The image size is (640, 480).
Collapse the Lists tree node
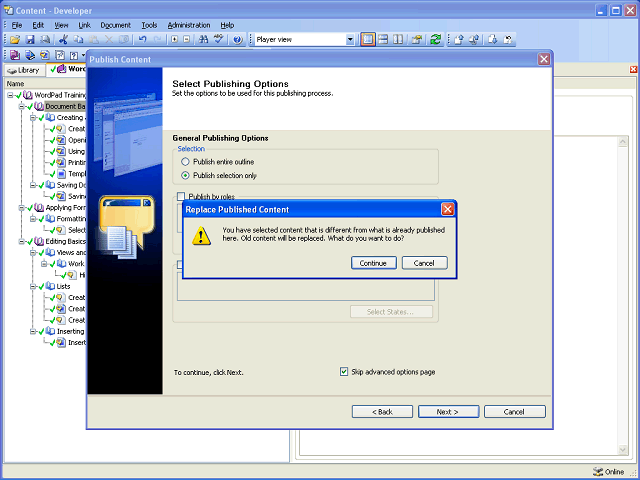(33, 287)
